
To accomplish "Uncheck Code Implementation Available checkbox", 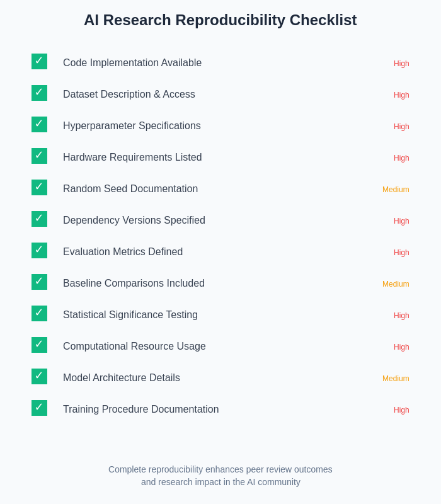I will tap(39, 62).
